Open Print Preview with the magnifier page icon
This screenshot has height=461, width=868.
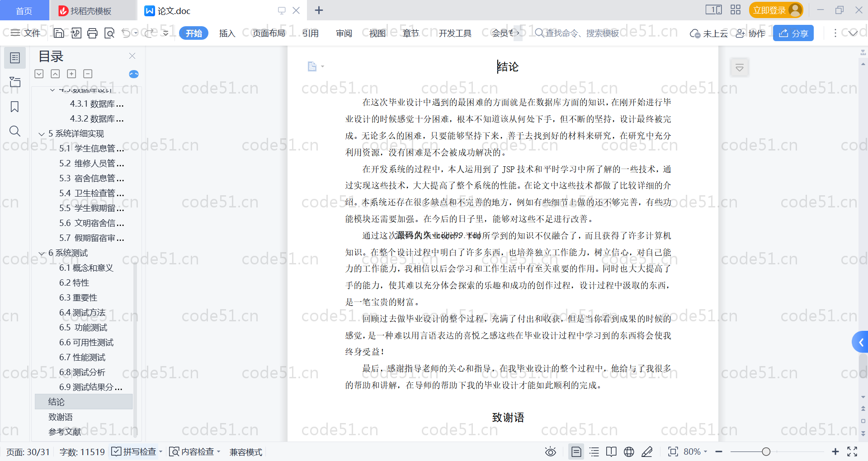pyautogui.click(x=109, y=33)
